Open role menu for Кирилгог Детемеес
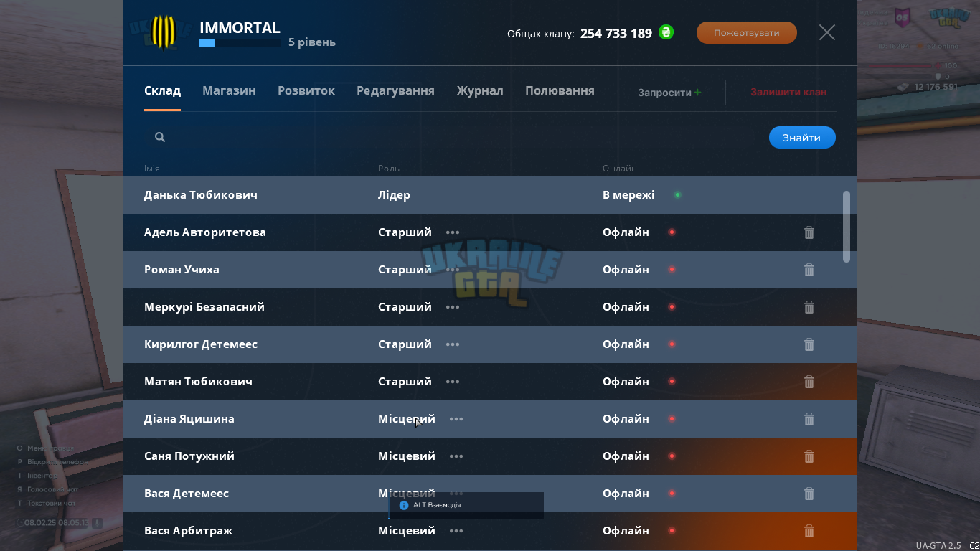The width and height of the screenshot is (980, 551). (453, 344)
